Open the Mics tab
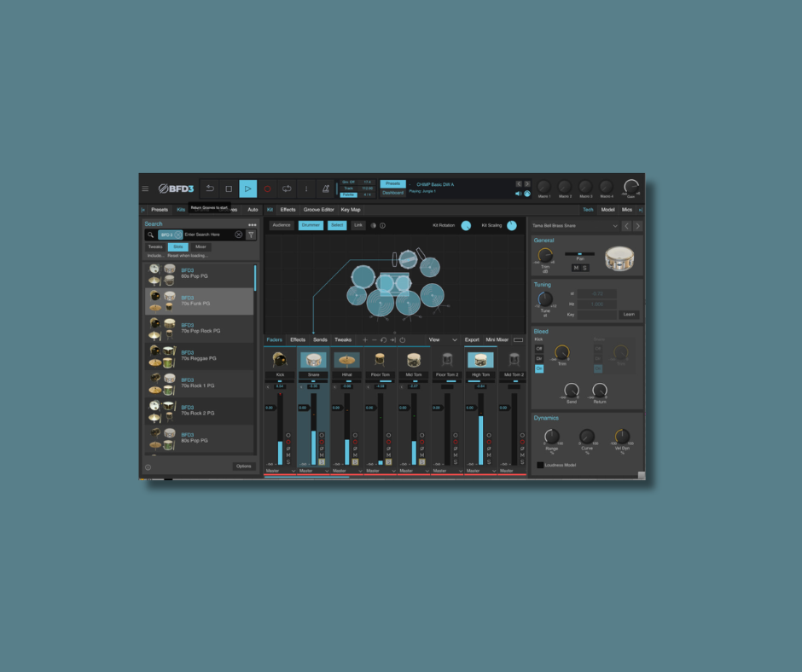This screenshot has width=802, height=672. pyautogui.click(x=627, y=210)
